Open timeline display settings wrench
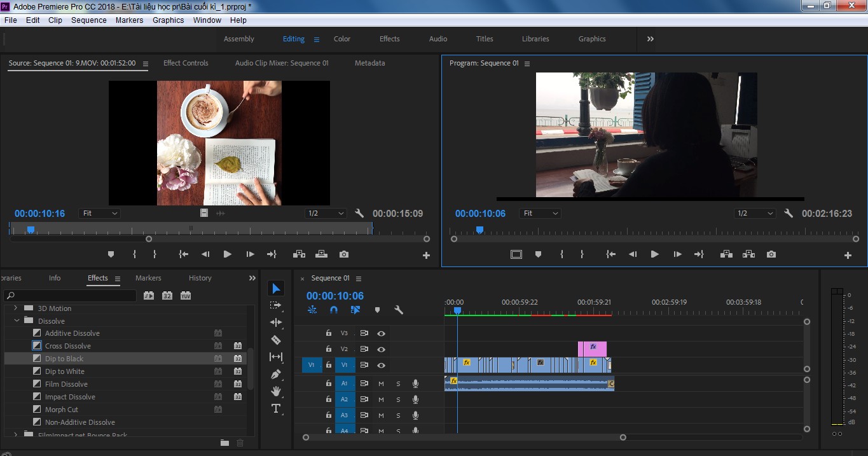This screenshot has height=456, width=868. [x=399, y=310]
